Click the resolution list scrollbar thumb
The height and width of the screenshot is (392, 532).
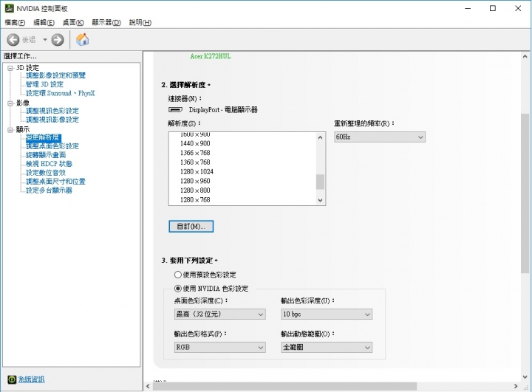320,182
